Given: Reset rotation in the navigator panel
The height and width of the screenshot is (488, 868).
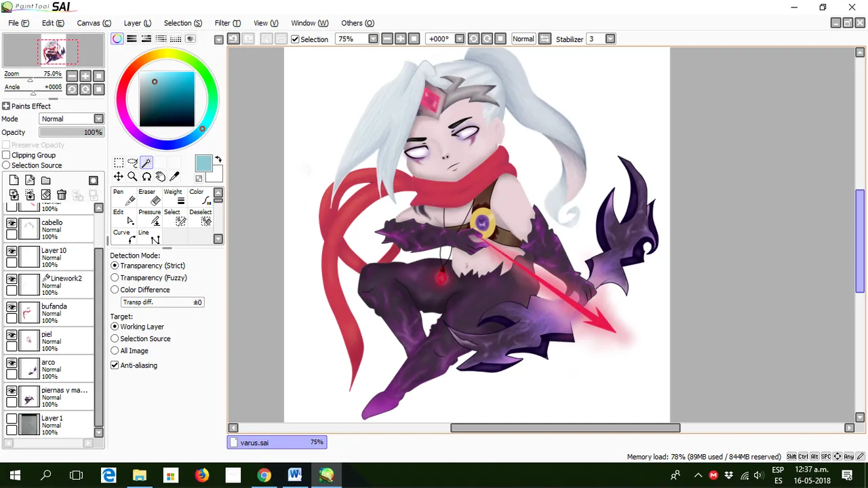Looking at the screenshot, I should point(99,89).
